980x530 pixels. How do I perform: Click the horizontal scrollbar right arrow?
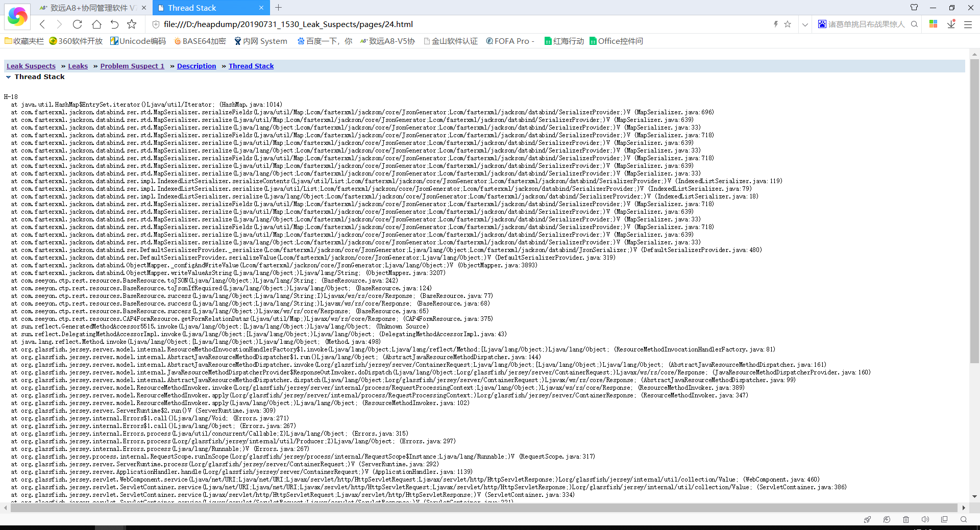pyautogui.click(x=964, y=508)
